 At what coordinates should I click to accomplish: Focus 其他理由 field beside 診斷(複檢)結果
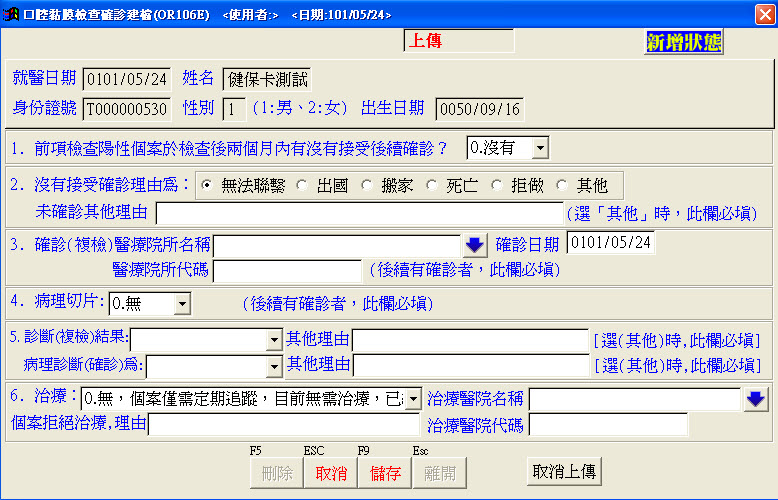pos(470,341)
